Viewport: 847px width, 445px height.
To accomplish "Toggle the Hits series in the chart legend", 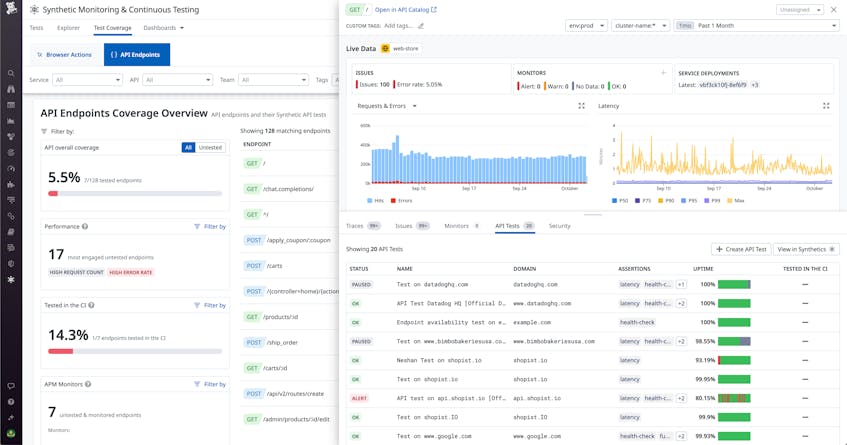I will pos(375,200).
